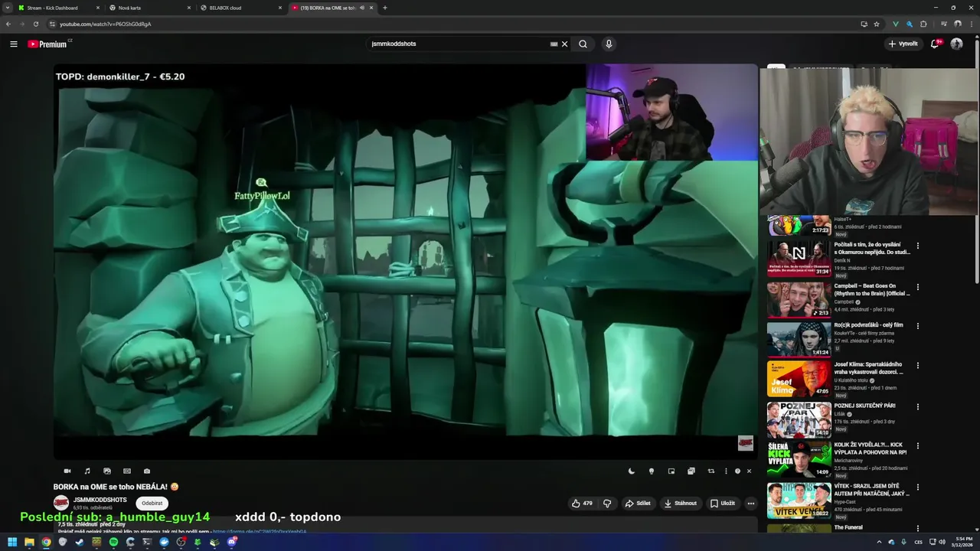The image size is (980, 551).
Task: Open the vertical dots menu below player
Action: click(726, 471)
